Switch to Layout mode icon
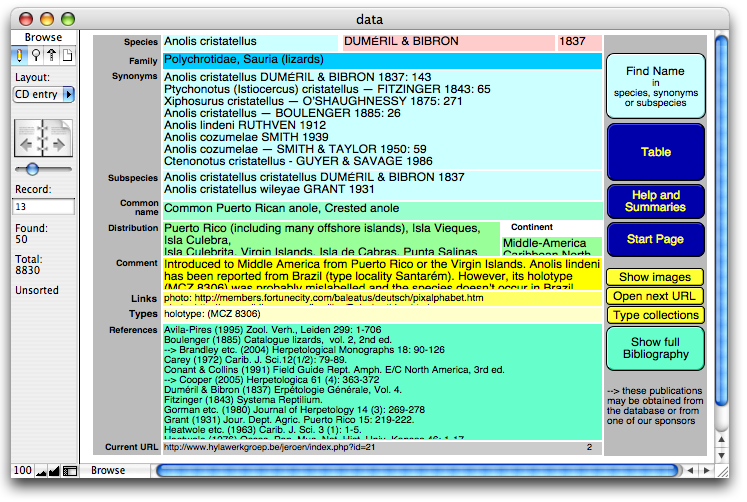This screenshot has width=747, height=502. (x=51, y=56)
